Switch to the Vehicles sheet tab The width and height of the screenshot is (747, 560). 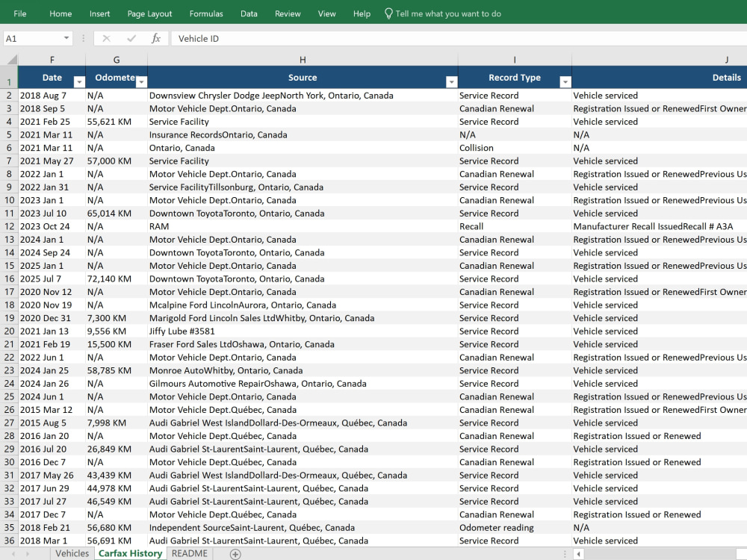coord(72,553)
